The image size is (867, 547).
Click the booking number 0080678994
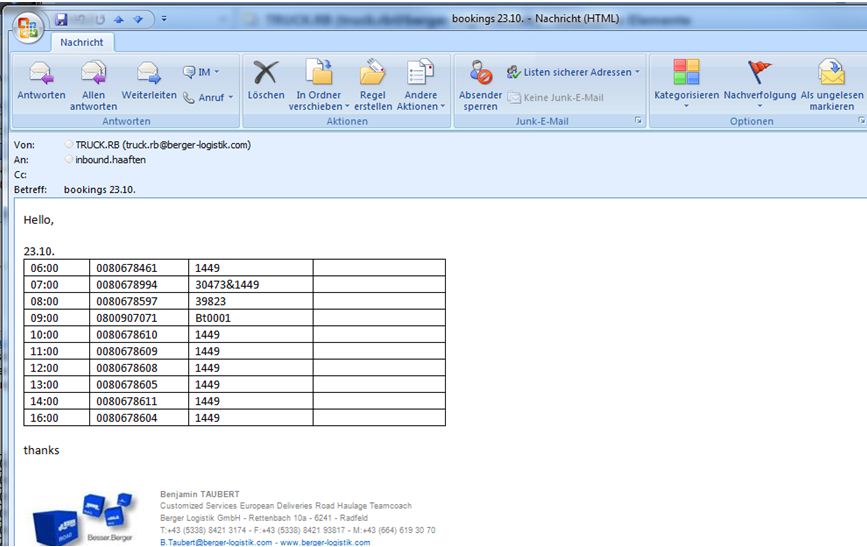coord(127,285)
